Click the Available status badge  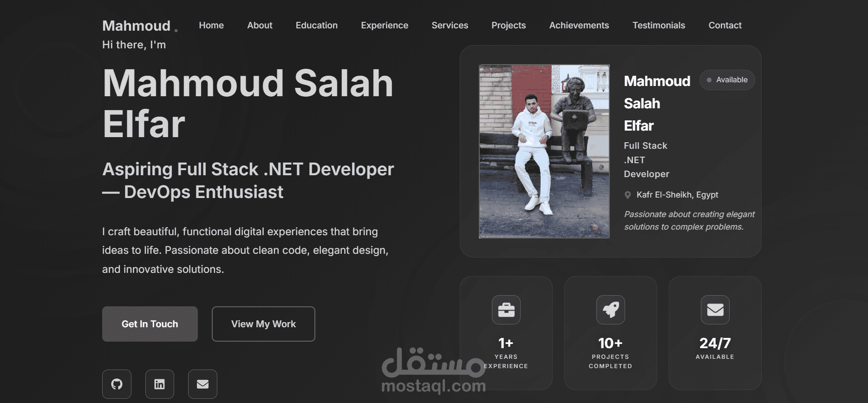[x=727, y=80]
